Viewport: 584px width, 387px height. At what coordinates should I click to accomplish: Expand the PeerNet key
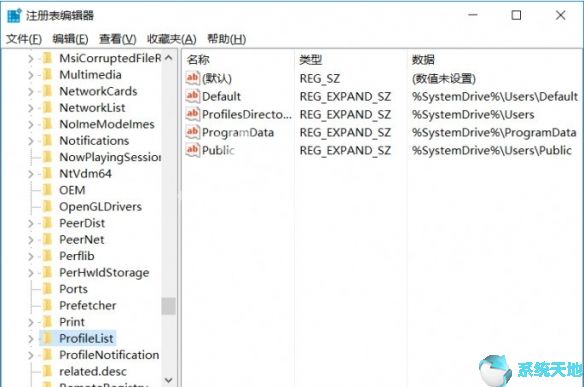pyautogui.click(x=31, y=240)
